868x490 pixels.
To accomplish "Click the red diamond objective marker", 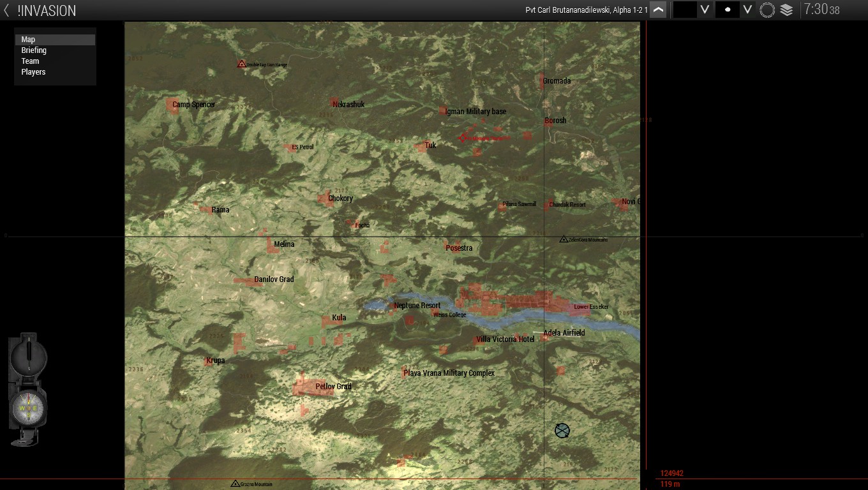I will coord(463,138).
